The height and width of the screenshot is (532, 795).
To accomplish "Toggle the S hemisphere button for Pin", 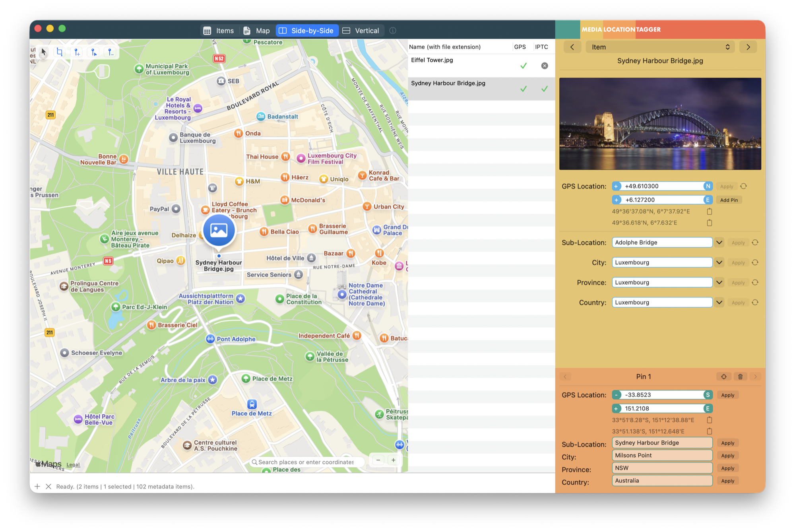I will click(708, 395).
